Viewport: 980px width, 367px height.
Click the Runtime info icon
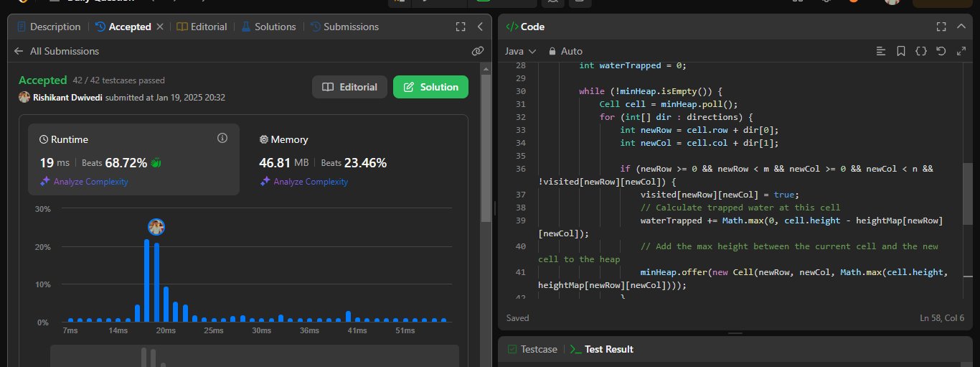222,138
